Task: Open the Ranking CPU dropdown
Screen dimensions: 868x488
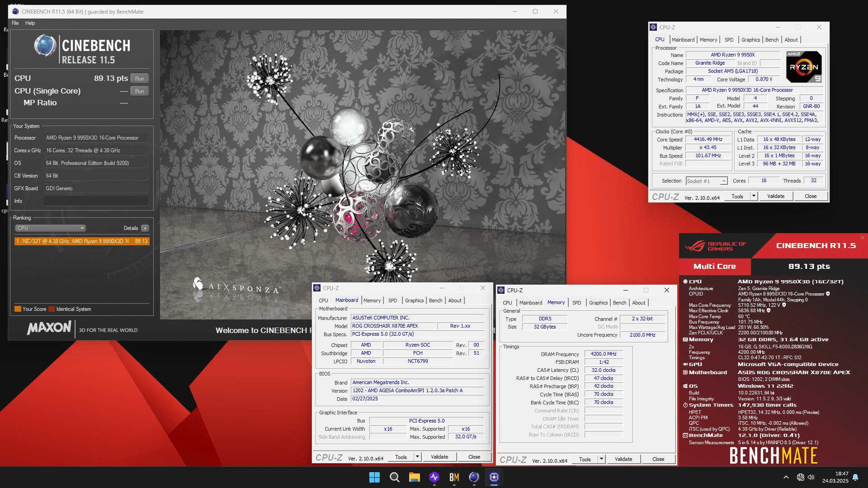Action: [50, 228]
